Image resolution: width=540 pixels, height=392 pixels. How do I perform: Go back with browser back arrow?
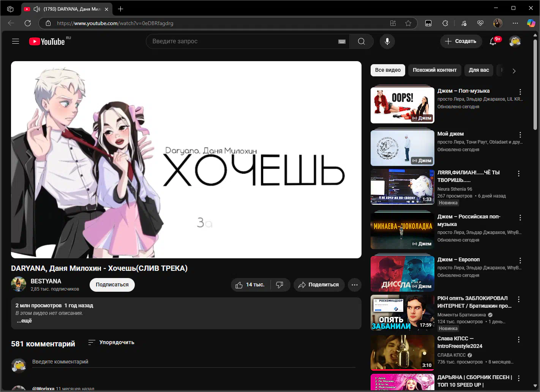11,23
